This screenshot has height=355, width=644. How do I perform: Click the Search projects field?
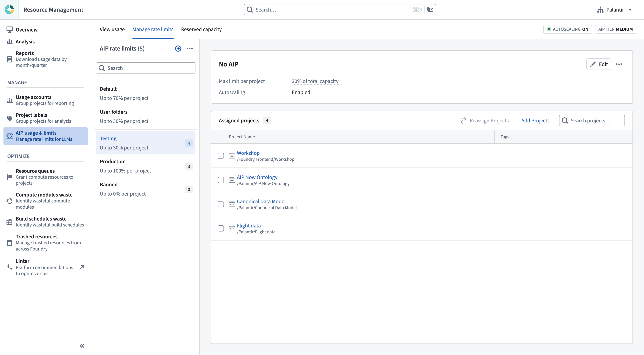click(x=592, y=121)
